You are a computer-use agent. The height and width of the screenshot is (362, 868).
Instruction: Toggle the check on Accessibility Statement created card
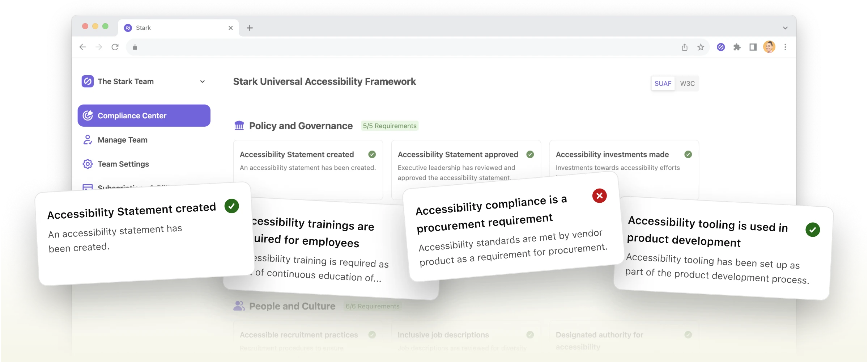click(232, 206)
